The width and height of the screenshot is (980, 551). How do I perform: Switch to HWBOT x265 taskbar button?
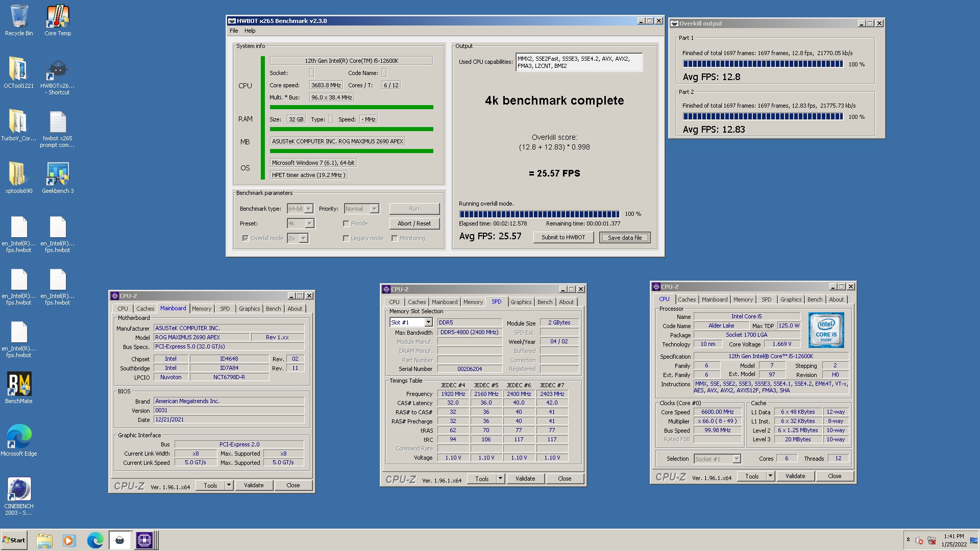click(120, 540)
